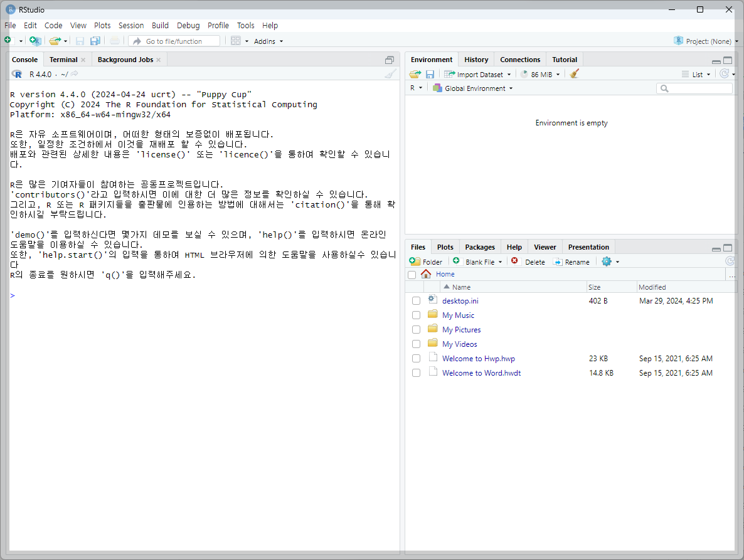This screenshot has width=744, height=560.
Task: Open the gear More options dropdown in Files
Action: [610, 262]
